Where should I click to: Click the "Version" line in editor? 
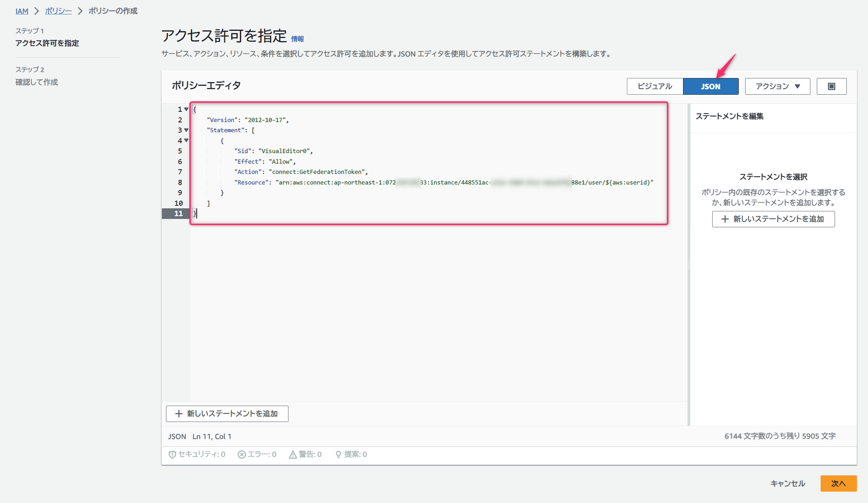coord(248,120)
